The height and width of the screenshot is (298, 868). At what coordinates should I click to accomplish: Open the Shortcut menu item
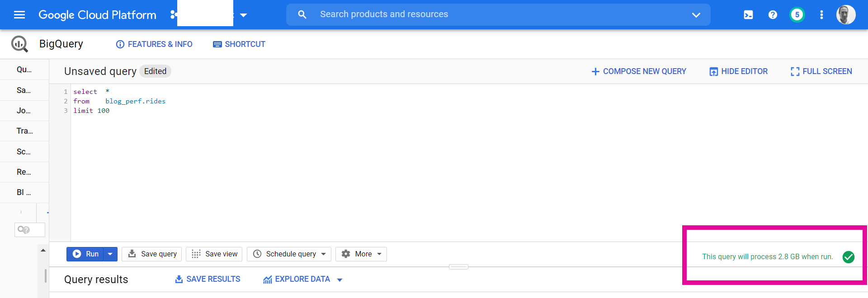239,44
